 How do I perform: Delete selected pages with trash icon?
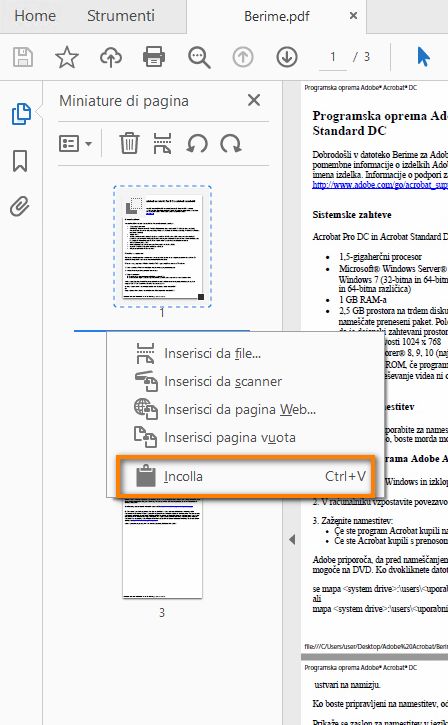[129, 143]
